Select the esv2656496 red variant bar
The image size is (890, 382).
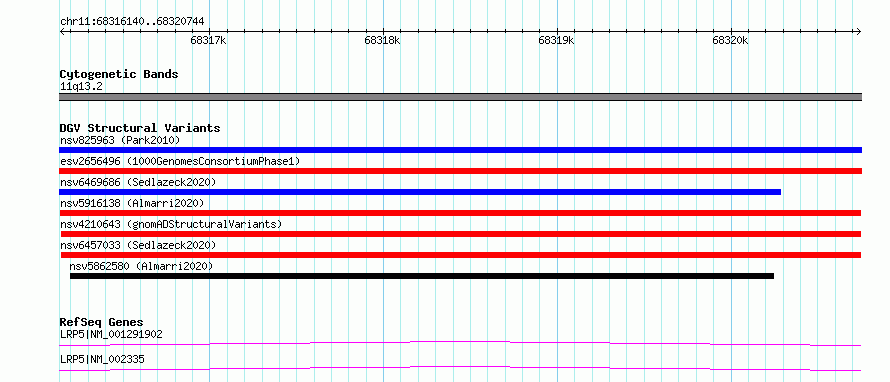click(460, 171)
